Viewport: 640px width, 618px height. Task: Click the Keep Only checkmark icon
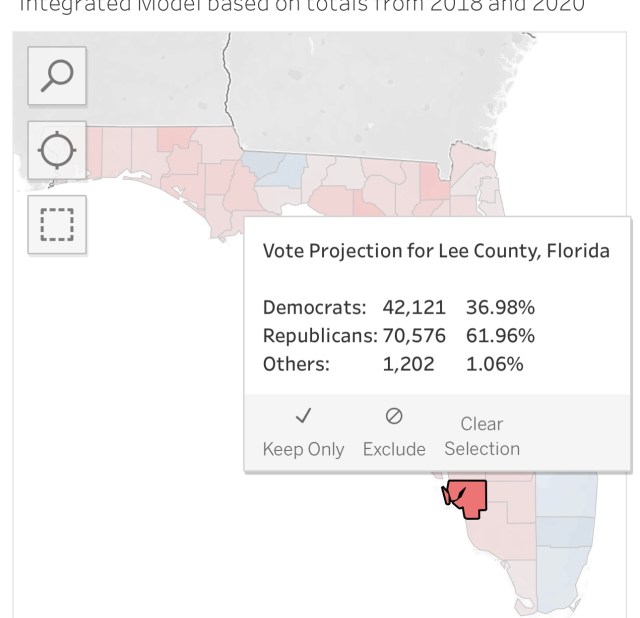point(303,416)
